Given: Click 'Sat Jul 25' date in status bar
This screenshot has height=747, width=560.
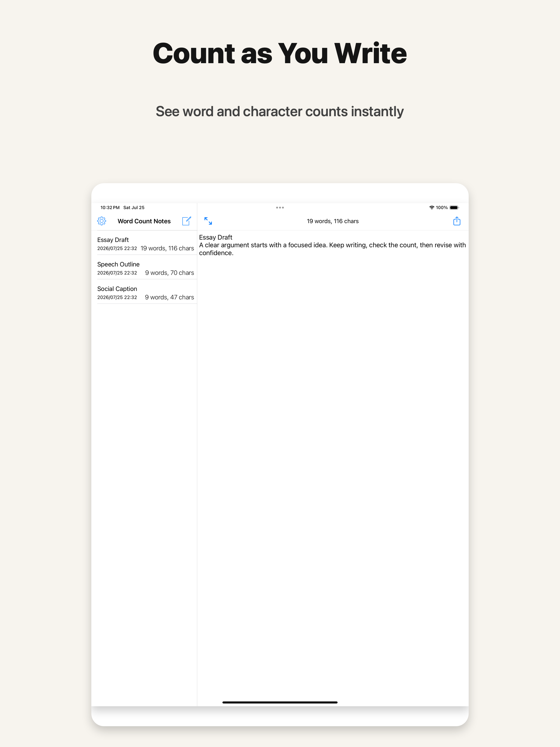Looking at the screenshot, I should [134, 207].
